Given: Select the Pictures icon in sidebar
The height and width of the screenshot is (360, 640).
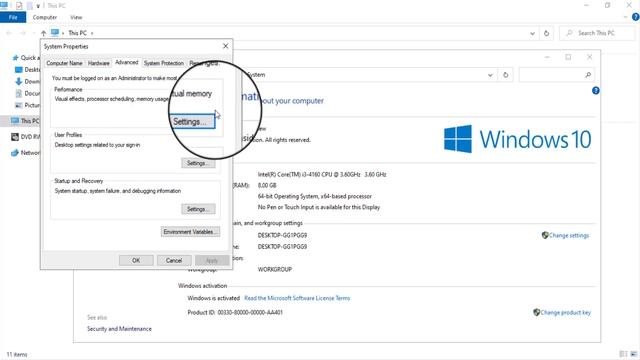Looking at the screenshot, I should [18, 105].
